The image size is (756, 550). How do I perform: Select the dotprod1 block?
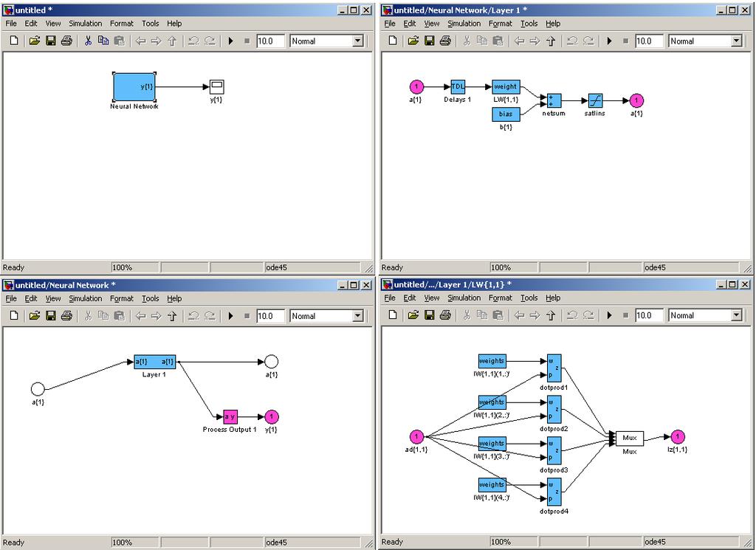(x=554, y=368)
